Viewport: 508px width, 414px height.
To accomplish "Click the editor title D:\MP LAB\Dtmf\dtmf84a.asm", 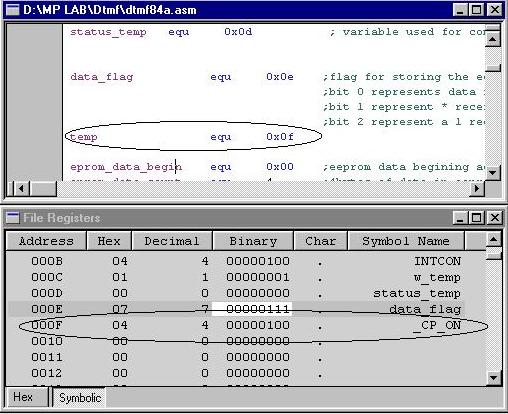I will [110, 10].
